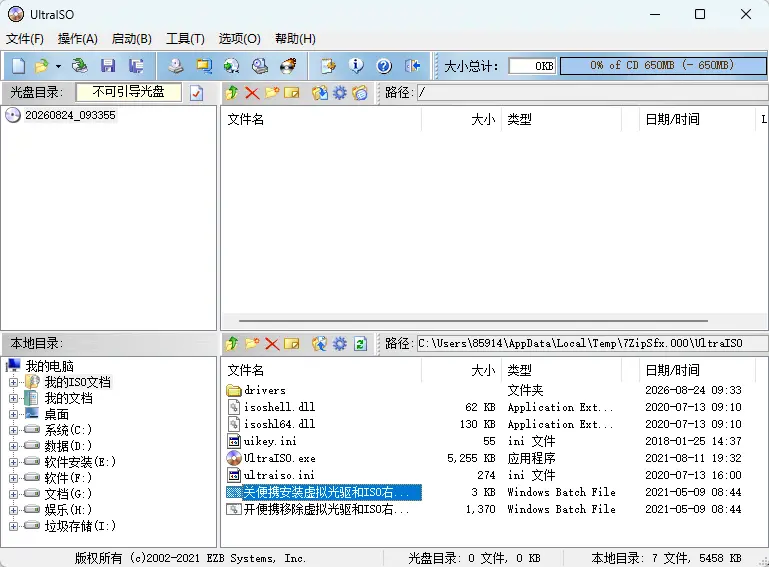Open the 启动(B) menu
Viewport: 769px width, 567px height.
(x=131, y=38)
